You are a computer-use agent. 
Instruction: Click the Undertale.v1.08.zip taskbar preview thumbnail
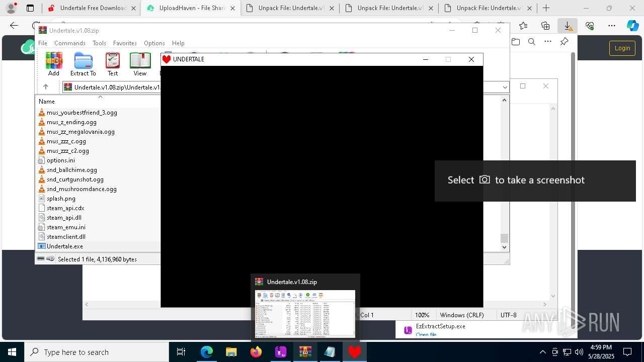point(305,313)
